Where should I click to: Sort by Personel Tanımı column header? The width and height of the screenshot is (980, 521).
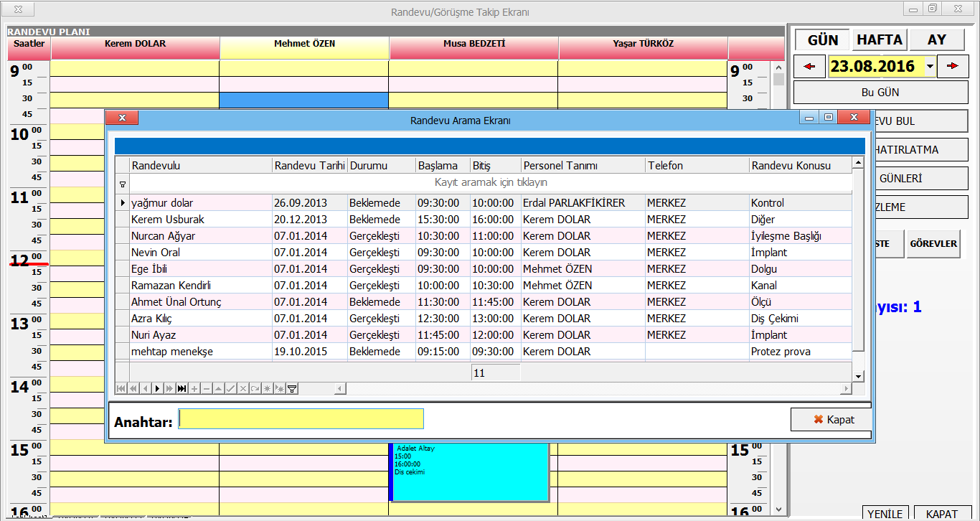point(583,166)
